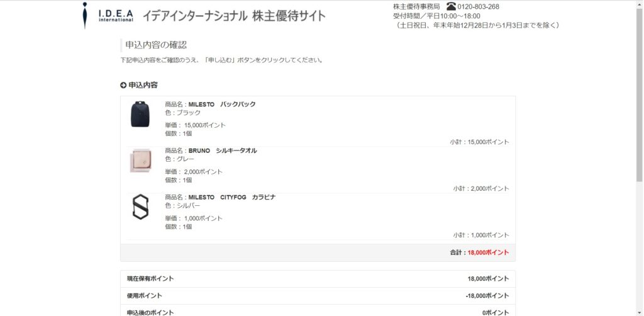Click the telephone icon beside 0120-803-268
Viewport: 644px width, 316px height.
(x=451, y=6)
